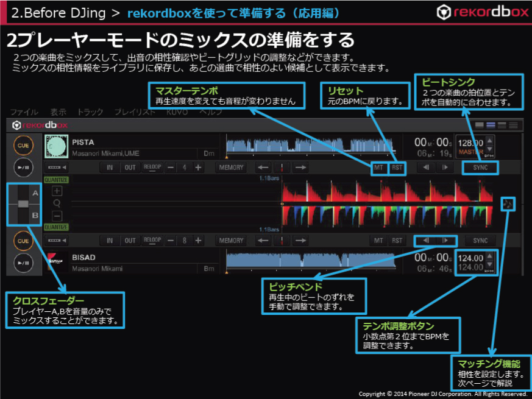Reset tempo with RST on deck A
Screen dimensions: 532x399
[397, 168]
